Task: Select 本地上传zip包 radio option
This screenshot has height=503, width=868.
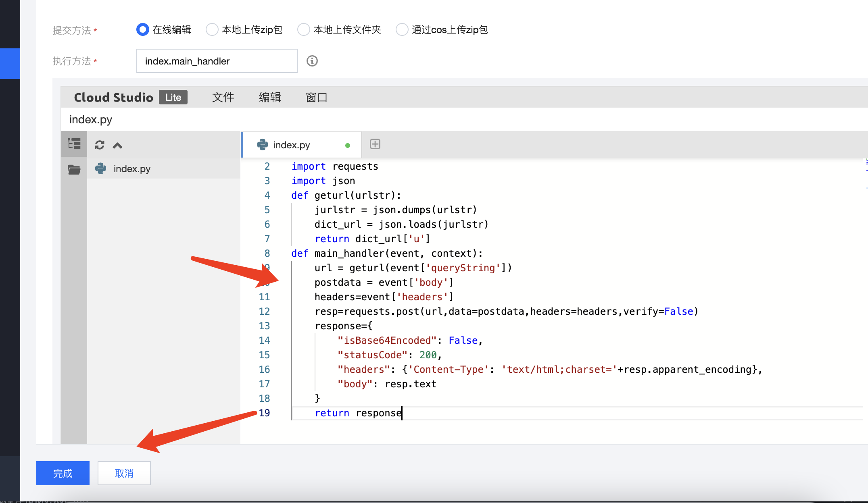Action: [x=212, y=29]
